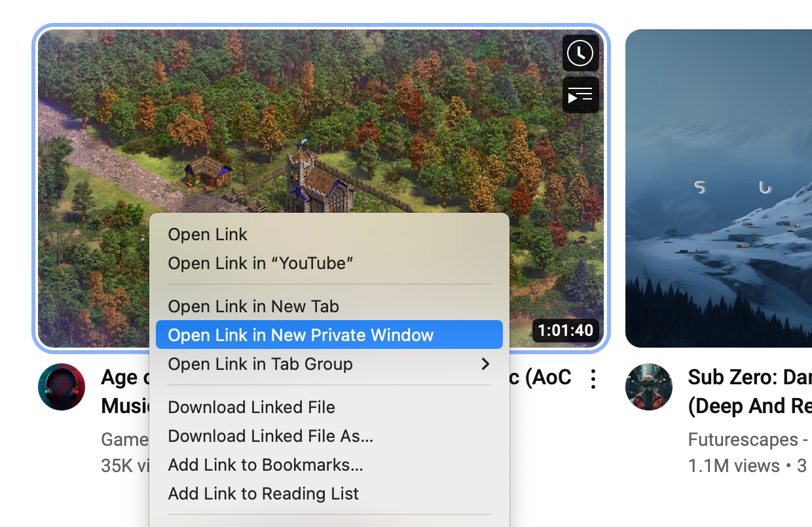Choose Download Linked File As… option
The height and width of the screenshot is (527, 812).
tap(270, 436)
